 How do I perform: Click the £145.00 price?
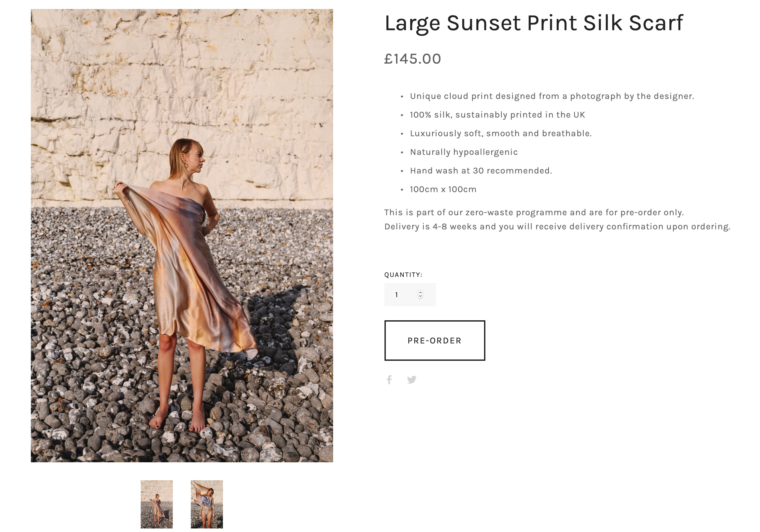[x=412, y=59]
